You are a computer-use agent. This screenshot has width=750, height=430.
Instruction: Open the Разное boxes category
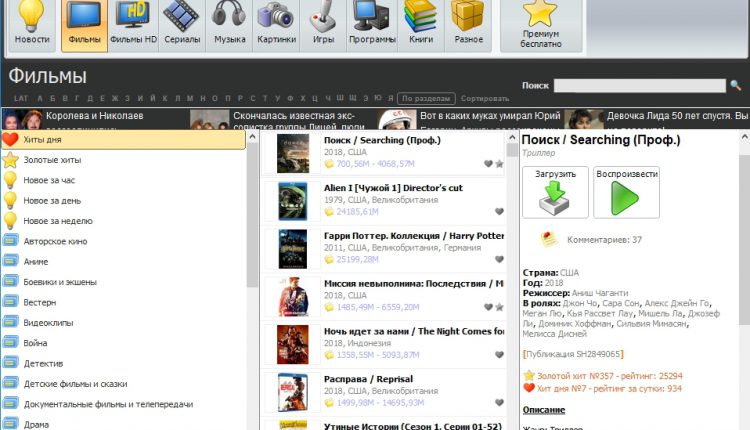(468, 25)
